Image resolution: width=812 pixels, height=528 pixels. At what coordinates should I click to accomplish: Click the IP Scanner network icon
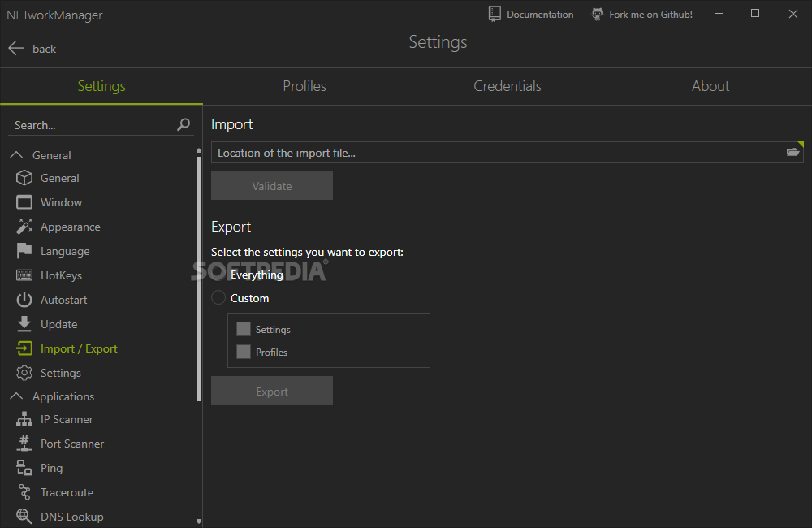[x=24, y=419]
